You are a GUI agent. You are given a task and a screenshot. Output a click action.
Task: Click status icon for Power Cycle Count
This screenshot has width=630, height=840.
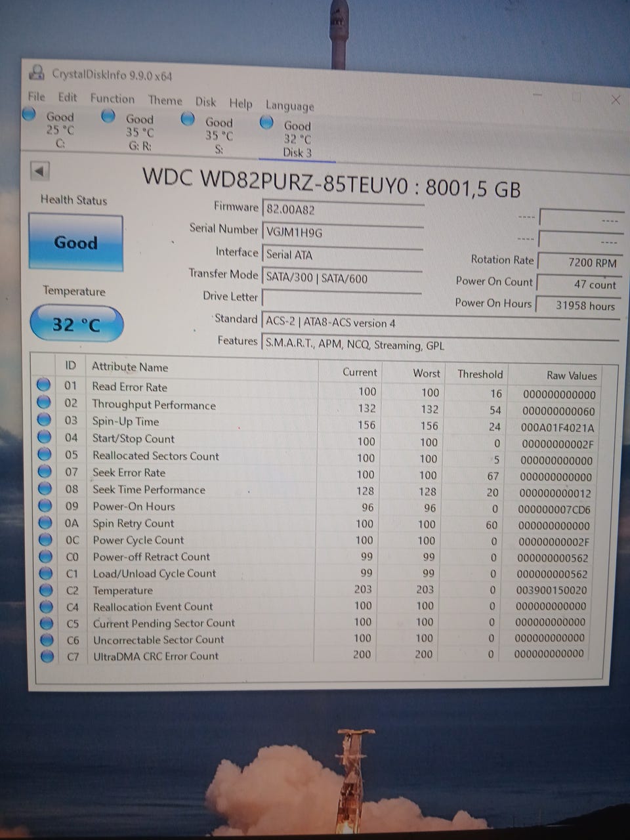tap(45, 539)
